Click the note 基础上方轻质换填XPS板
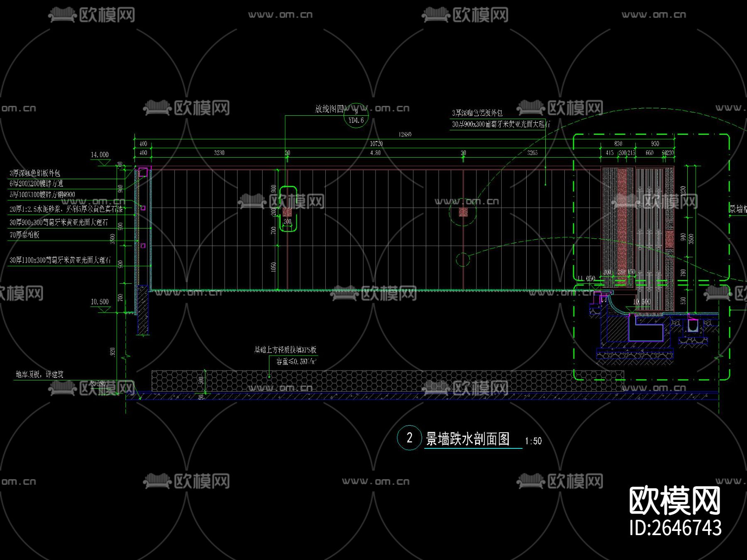The width and height of the screenshot is (747, 560). [x=286, y=350]
